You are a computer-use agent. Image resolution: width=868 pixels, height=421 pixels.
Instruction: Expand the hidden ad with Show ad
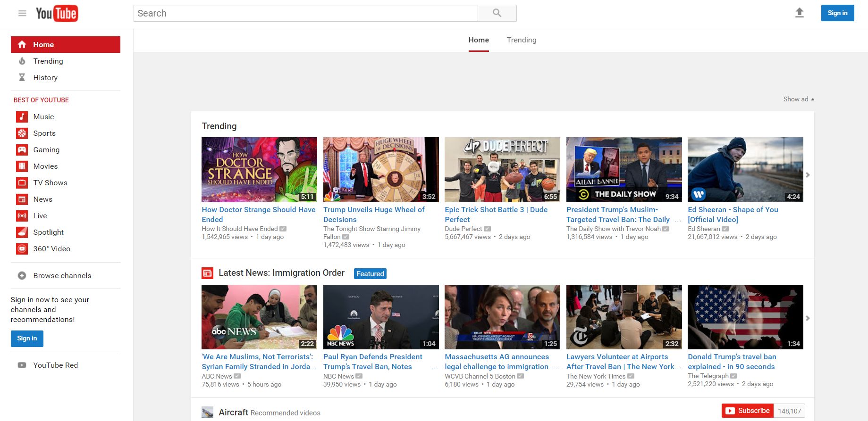click(x=799, y=99)
